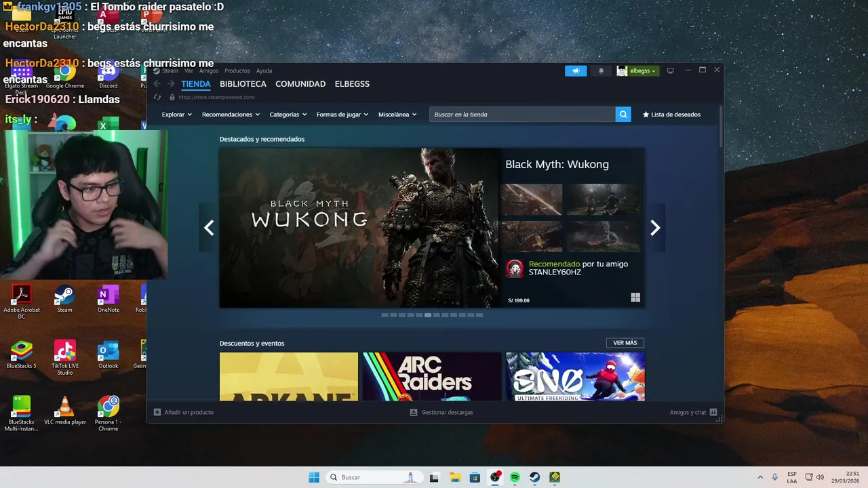Open the ARC Raiders discount thumbnail

point(432,376)
